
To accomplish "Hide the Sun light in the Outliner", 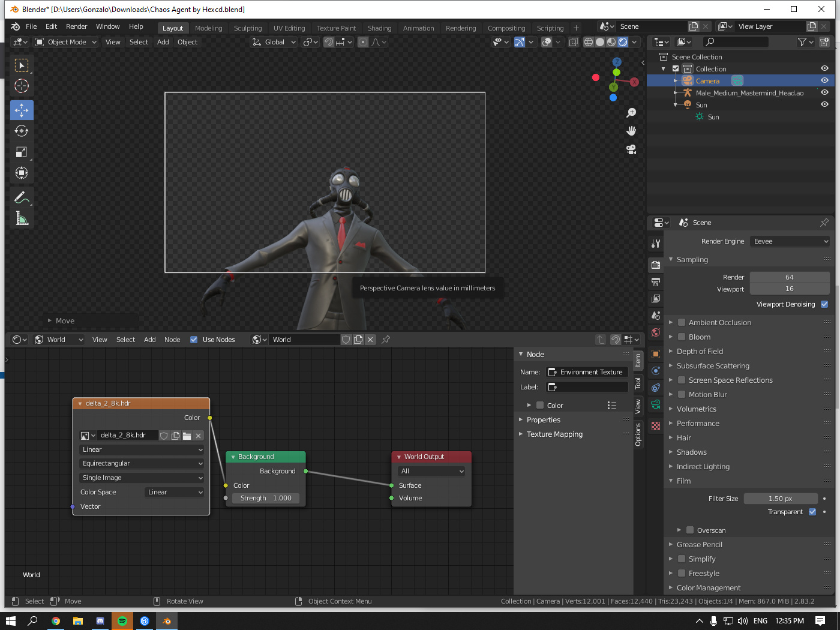I will (824, 104).
